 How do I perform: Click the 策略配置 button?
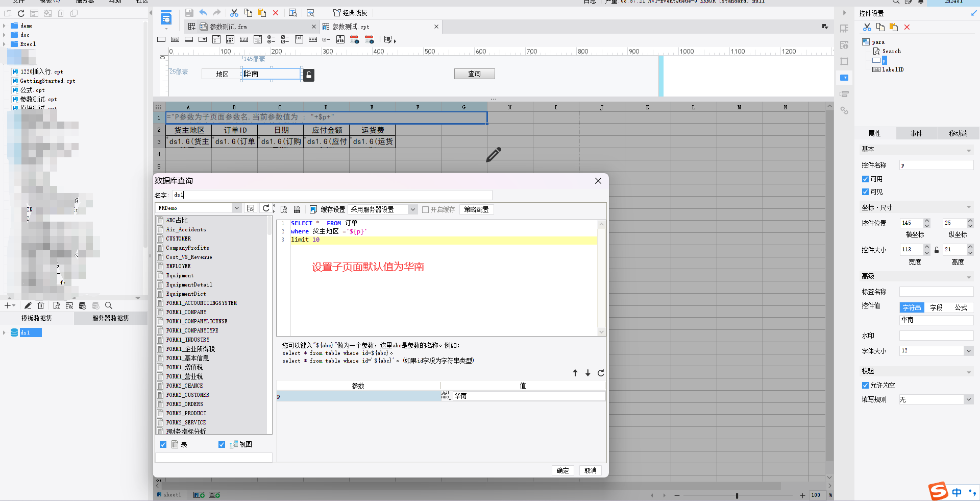point(476,210)
